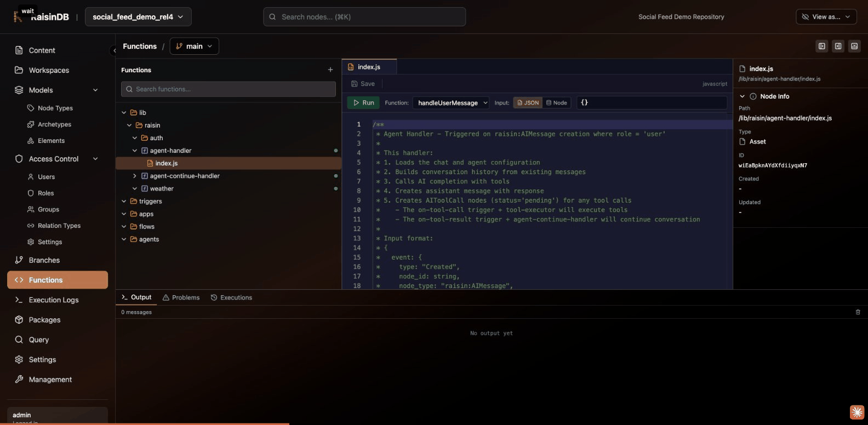
Task: Click the Management wrench icon
Action: (19, 379)
